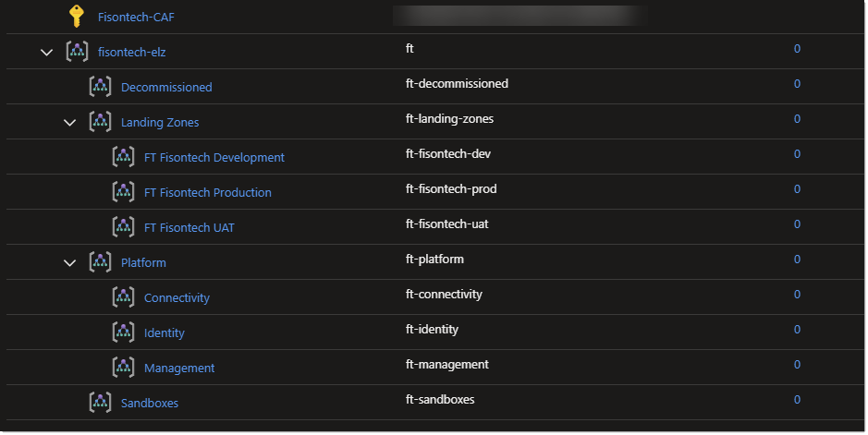
Task: Click the Identity group icon
Action: 124,332
